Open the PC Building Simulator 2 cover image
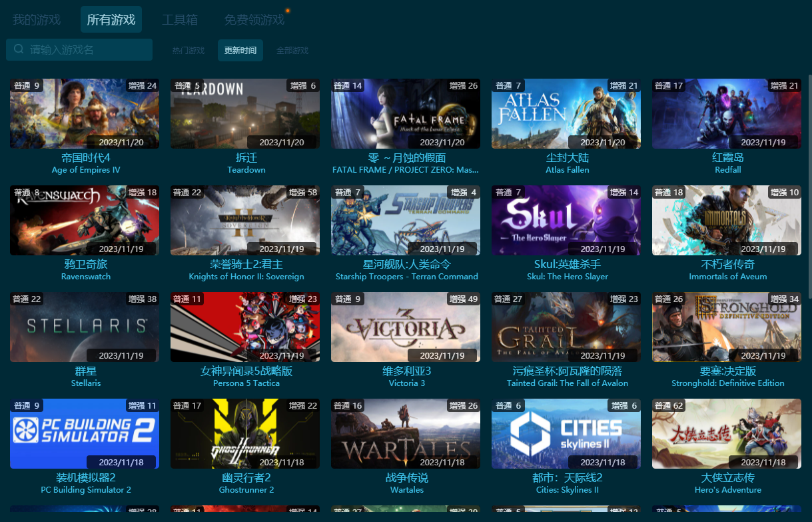 point(85,433)
